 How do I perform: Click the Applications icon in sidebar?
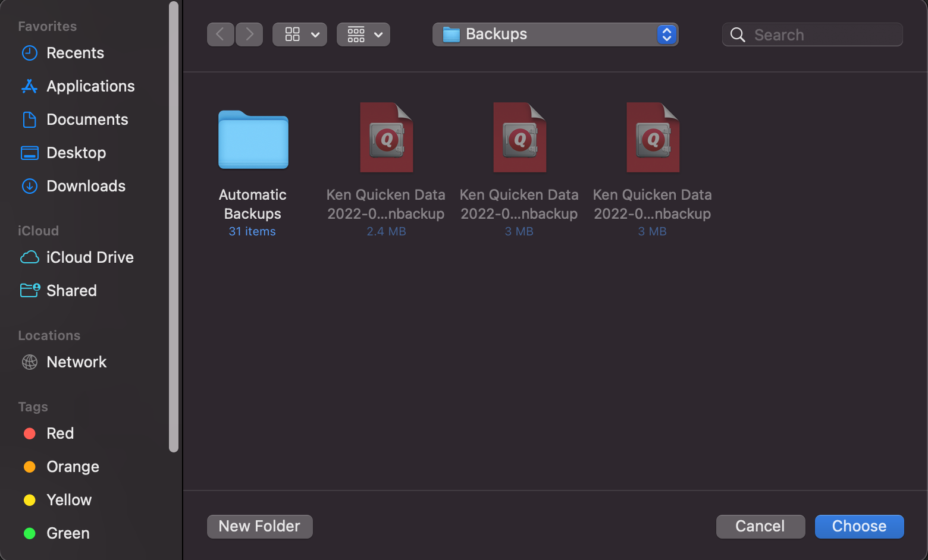tap(30, 86)
